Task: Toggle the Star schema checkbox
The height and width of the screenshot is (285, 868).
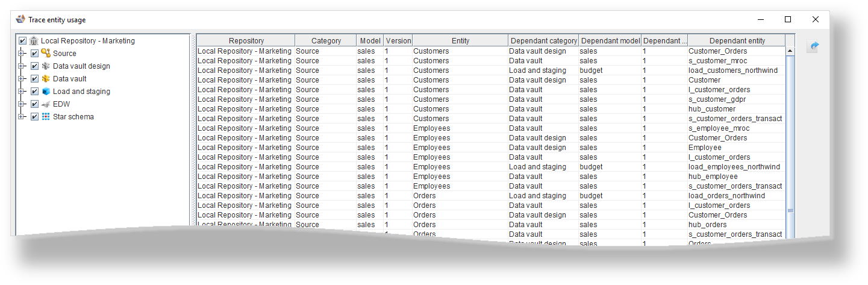Action: tap(35, 117)
